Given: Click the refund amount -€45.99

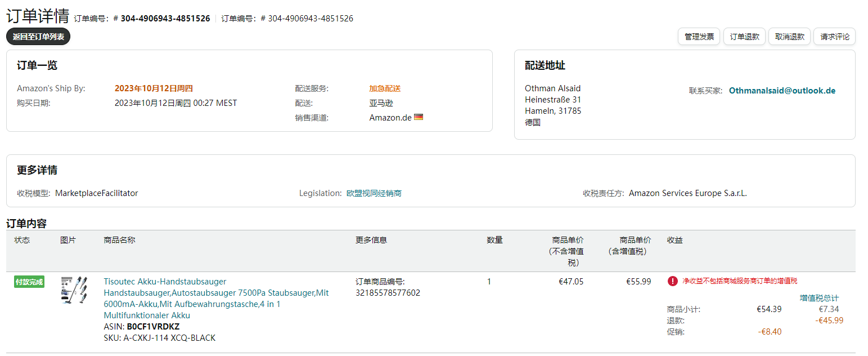Looking at the screenshot, I should click(x=829, y=321).
